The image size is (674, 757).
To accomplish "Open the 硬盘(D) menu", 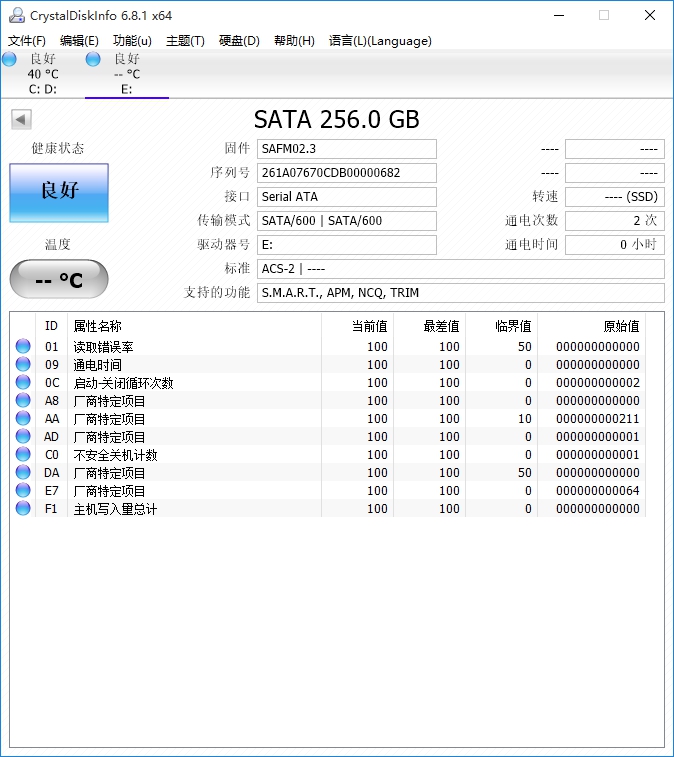I will (239, 41).
